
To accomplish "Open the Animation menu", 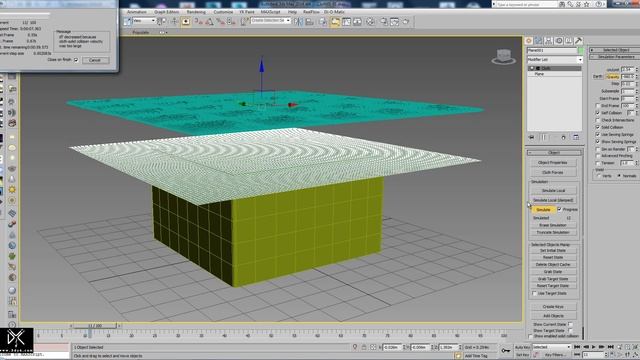I will [x=136, y=12].
